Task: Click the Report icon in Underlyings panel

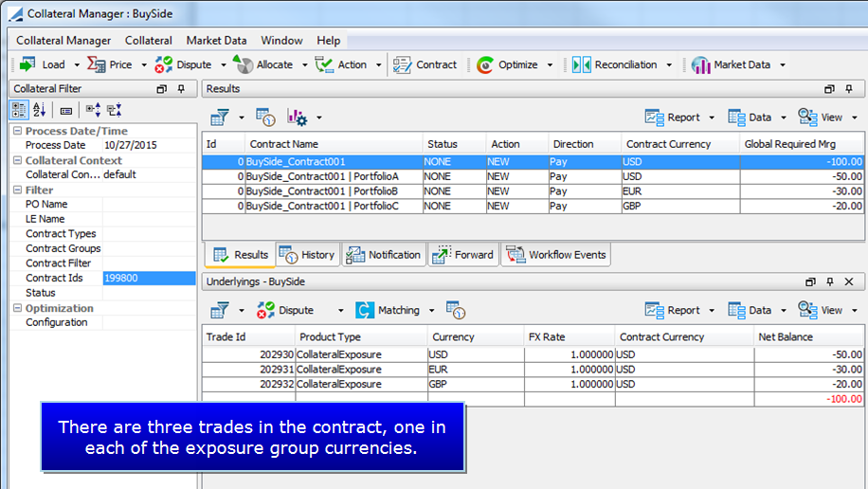Action: pyautogui.click(x=655, y=310)
